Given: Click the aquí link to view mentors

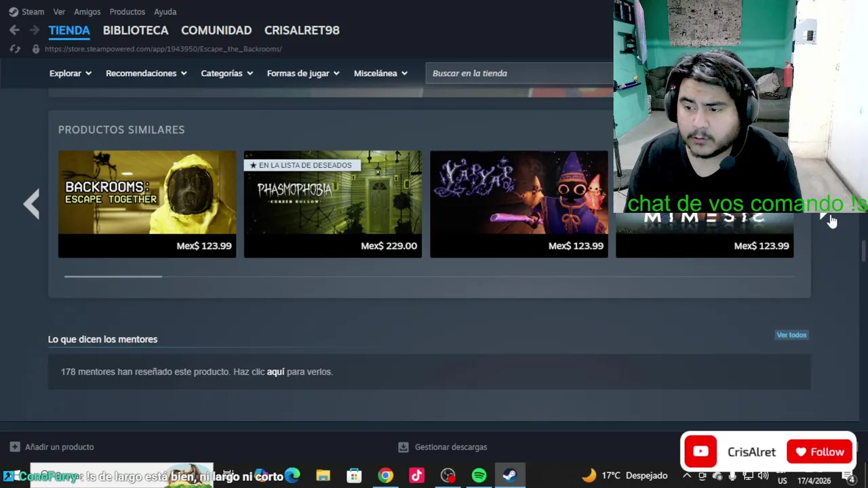Looking at the screenshot, I should tap(275, 371).
